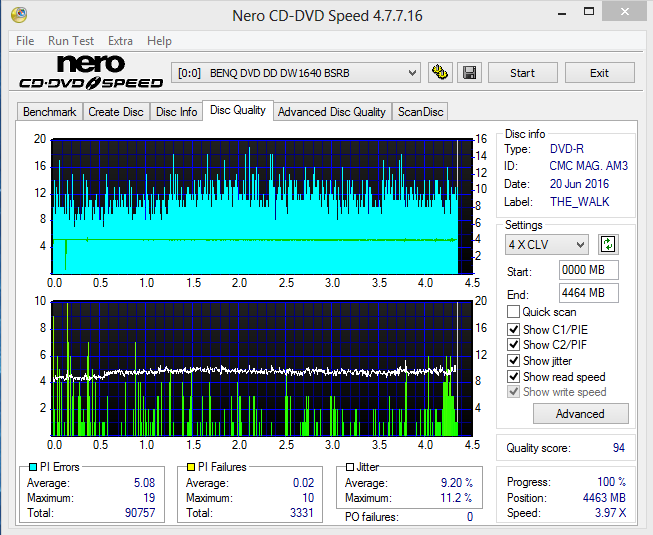Click the Advanced settings button
This screenshot has height=535, width=653.
(581, 413)
